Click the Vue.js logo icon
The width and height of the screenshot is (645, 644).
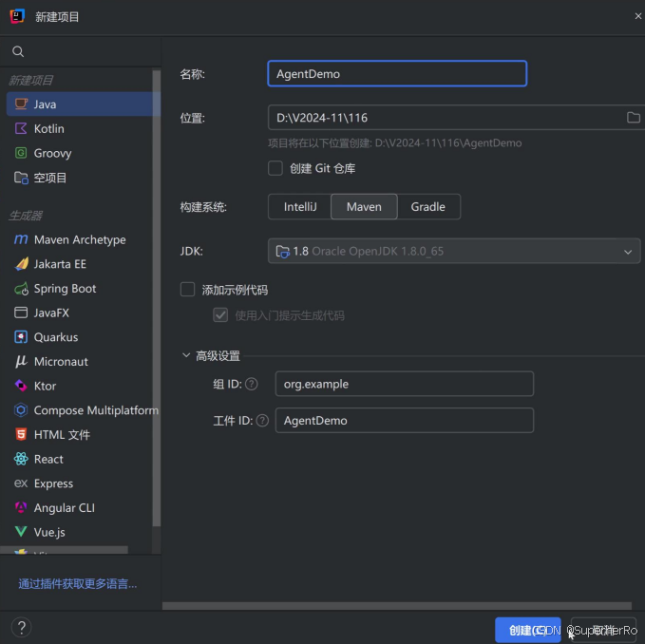[21, 532]
